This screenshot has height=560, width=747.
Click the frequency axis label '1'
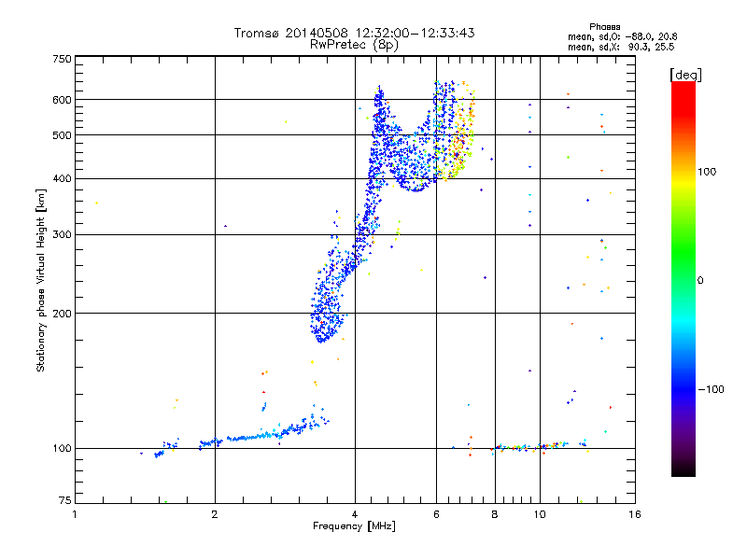[75, 514]
